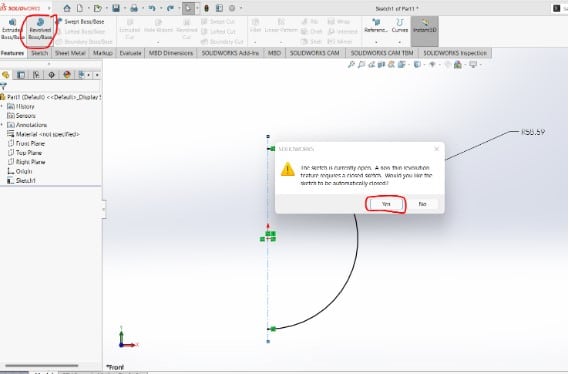This screenshot has height=374, width=569.
Task: Open dropdown arrow beside Save icon
Action: click(124, 8)
